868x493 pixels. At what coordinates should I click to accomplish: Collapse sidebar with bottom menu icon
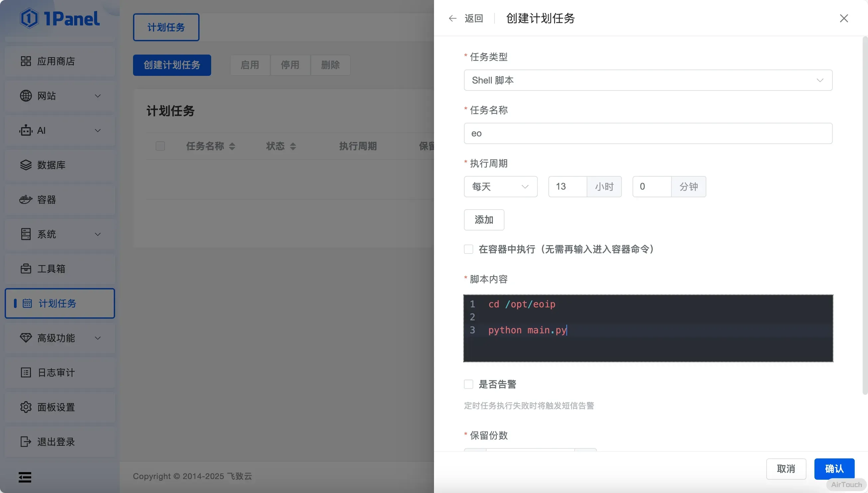click(x=25, y=477)
